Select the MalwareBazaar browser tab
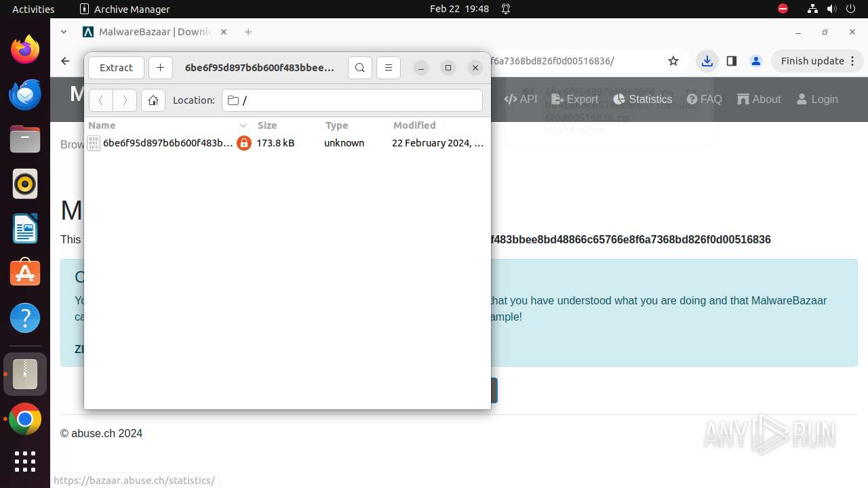 [155, 32]
